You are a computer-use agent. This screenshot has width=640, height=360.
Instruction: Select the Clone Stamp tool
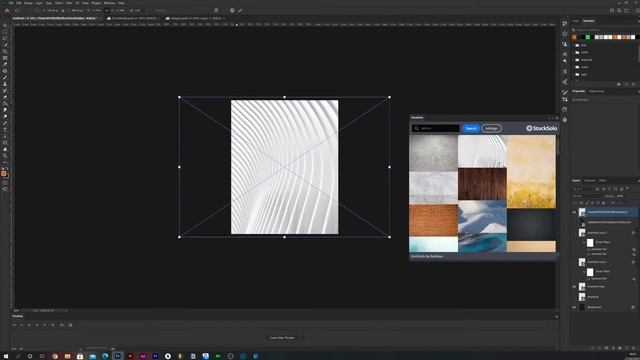pyautogui.click(x=5, y=84)
